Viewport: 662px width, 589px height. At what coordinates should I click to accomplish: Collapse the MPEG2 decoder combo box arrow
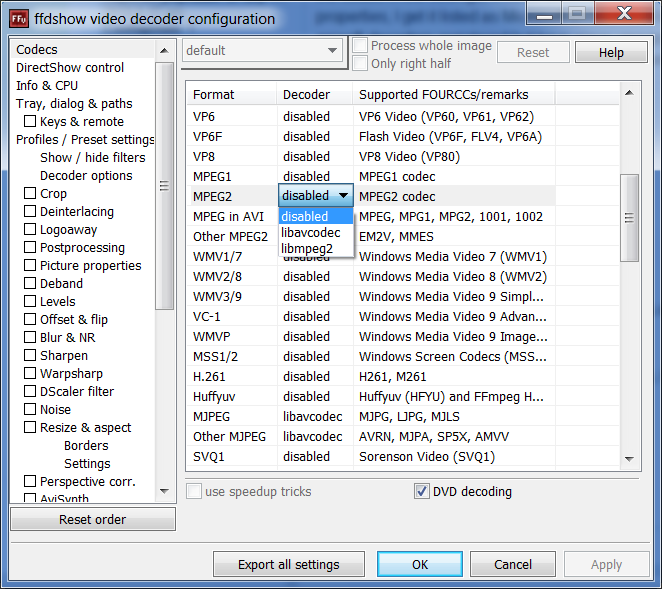click(343, 196)
